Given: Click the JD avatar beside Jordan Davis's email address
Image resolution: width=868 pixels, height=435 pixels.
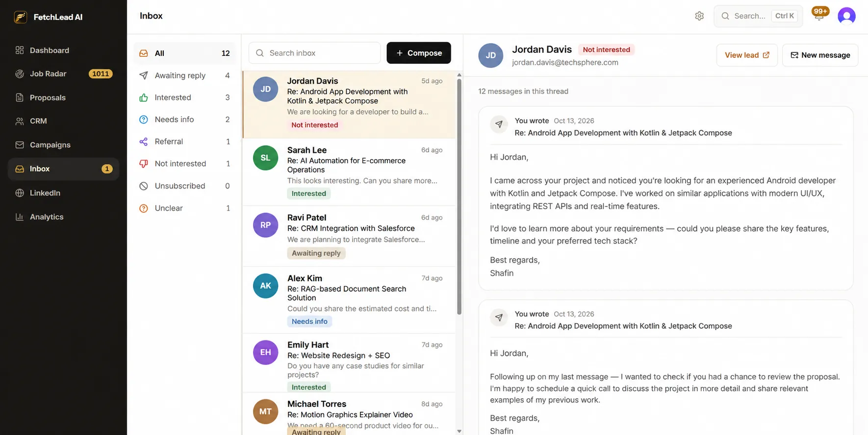Looking at the screenshot, I should (x=490, y=55).
